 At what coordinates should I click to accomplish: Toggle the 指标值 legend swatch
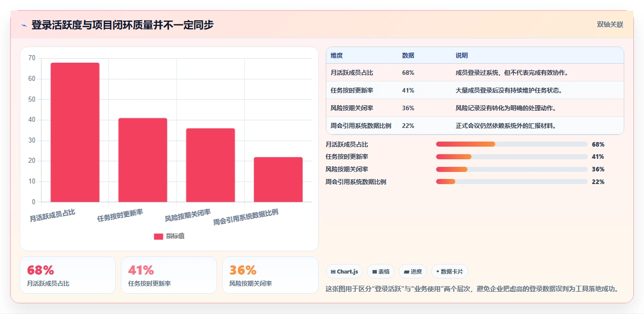tap(158, 236)
